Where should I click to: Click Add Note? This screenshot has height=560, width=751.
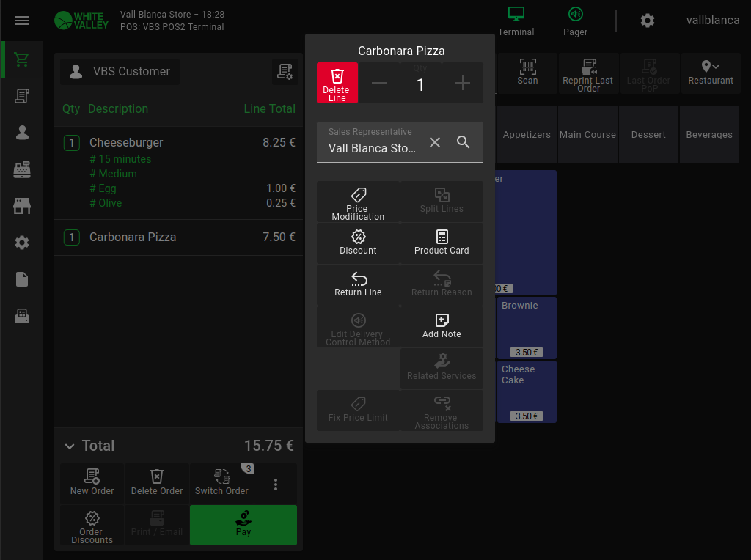pos(442,326)
